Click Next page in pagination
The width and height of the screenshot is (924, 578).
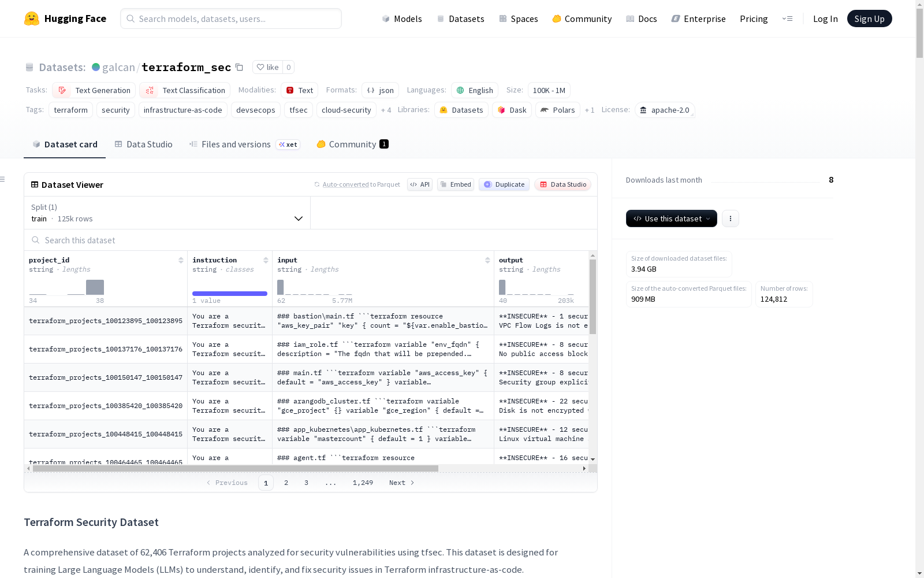402,483
